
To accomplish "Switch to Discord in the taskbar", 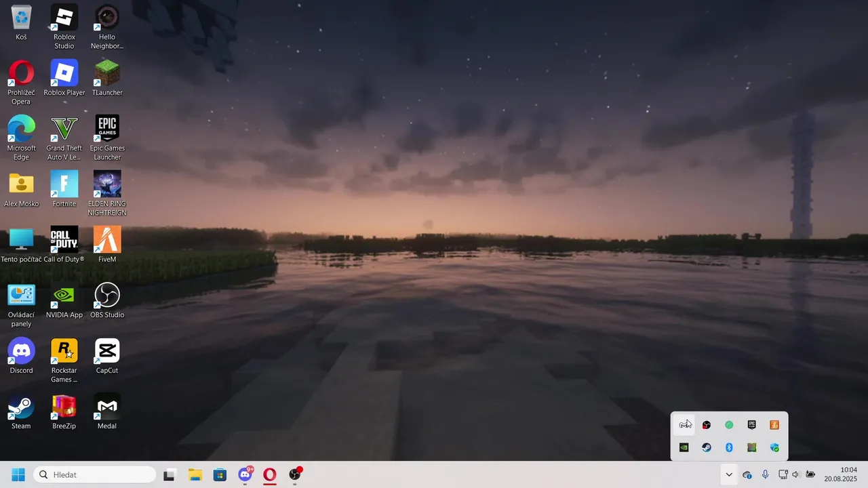I will tap(245, 474).
